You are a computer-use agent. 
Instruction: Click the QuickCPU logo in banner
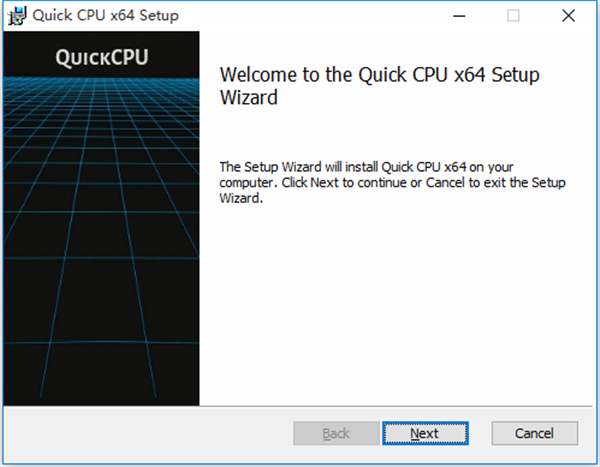point(100,57)
